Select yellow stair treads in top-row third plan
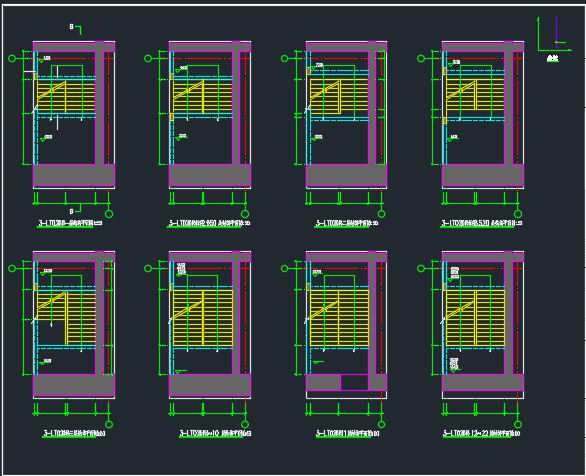The image size is (586, 476). [x=339, y=96]
